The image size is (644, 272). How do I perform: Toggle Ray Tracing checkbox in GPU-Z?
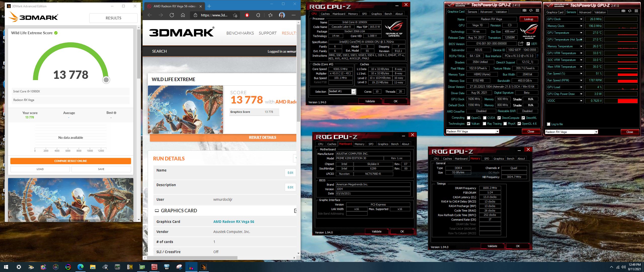[484, 123]
